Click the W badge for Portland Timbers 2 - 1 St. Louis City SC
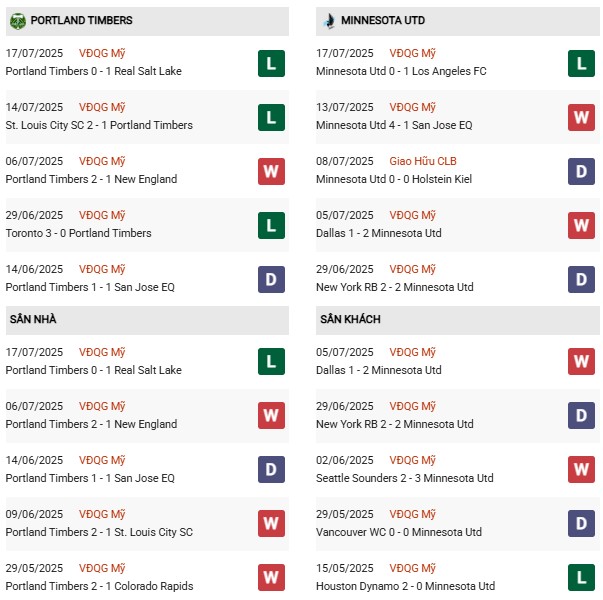 pos(270,523)
